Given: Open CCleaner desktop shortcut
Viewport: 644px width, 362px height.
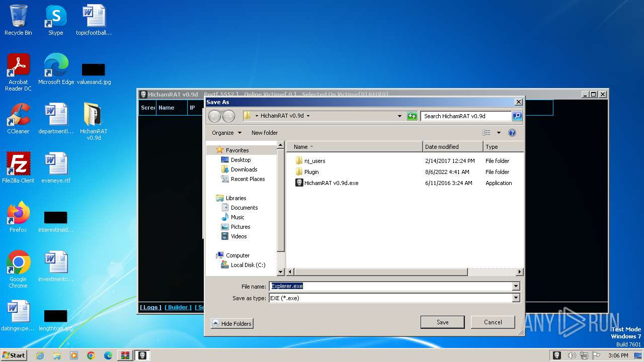Looking at the screenshot, I should 18,119.
